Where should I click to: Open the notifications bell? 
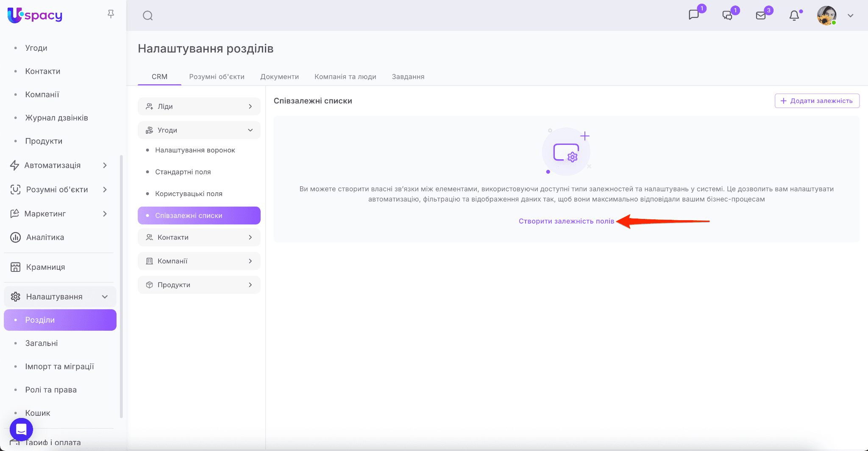[x=794, y=16]
